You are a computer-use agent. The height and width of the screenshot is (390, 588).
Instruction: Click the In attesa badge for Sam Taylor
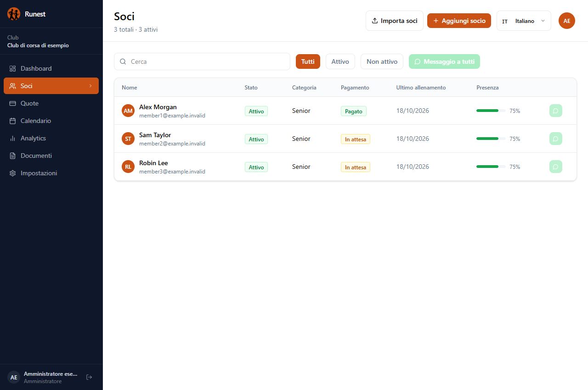tap(356, 139)
